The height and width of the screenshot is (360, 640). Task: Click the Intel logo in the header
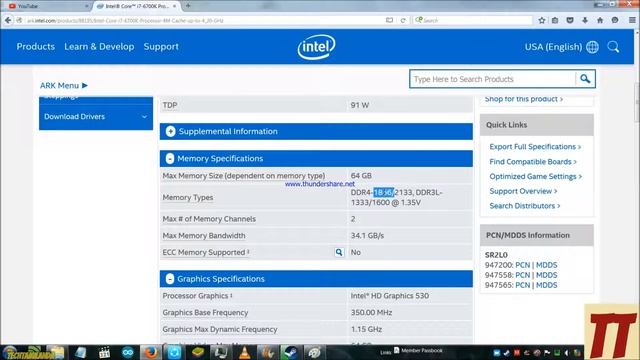pos(316,47)
